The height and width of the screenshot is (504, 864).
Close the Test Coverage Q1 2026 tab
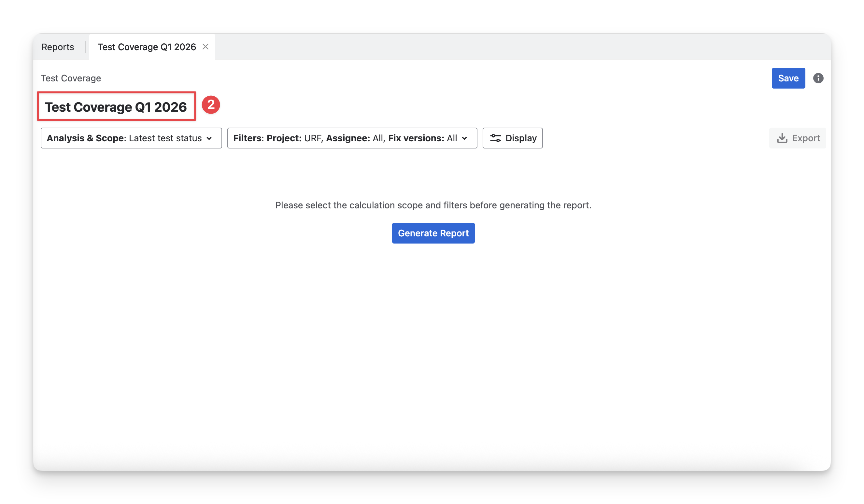click(x=205, y=47)
